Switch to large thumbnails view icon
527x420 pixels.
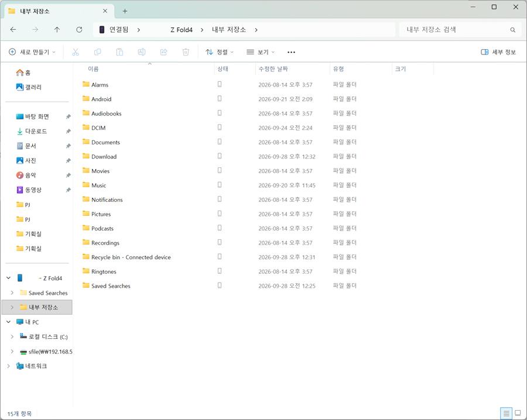tap(518, 413)
